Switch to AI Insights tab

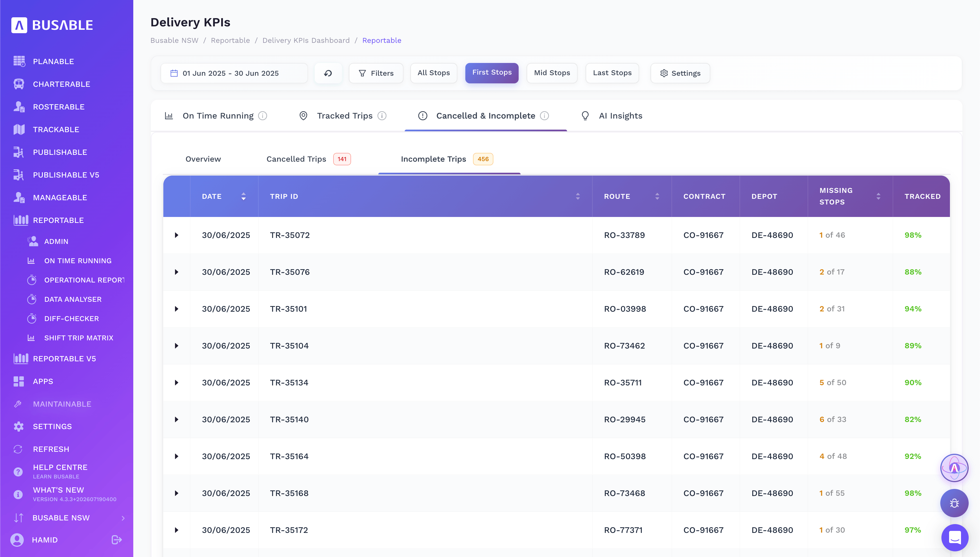coord(612,115)
